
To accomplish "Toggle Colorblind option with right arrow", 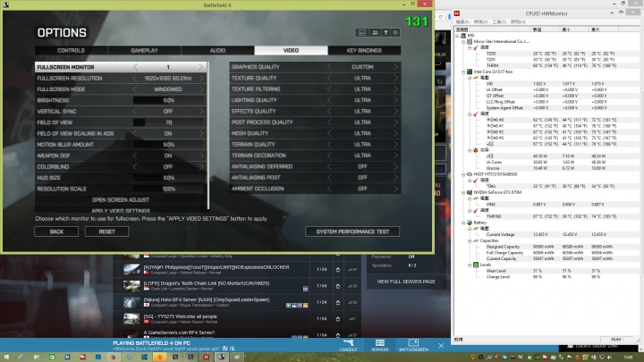I will tap(201, 166).
